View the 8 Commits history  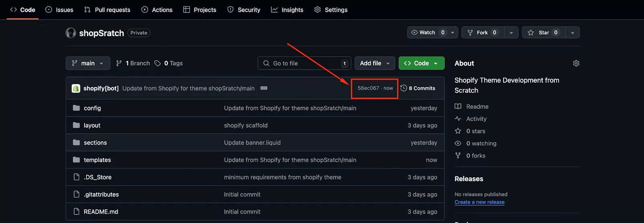pyautogui.click(x=418, y=88)
